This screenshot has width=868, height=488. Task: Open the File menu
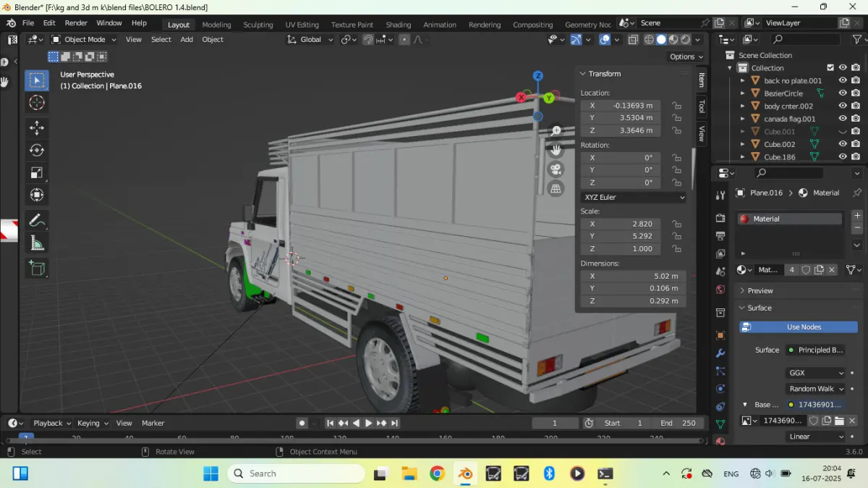pos(28,23)
